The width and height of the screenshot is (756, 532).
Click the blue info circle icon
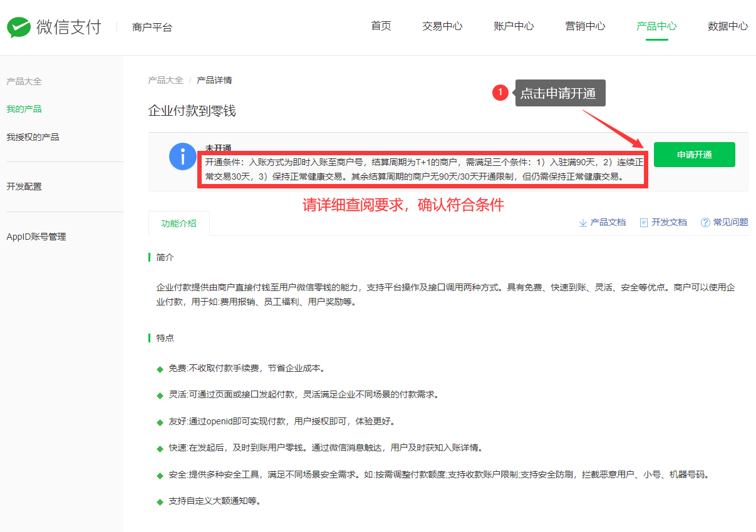pos(183,156)
